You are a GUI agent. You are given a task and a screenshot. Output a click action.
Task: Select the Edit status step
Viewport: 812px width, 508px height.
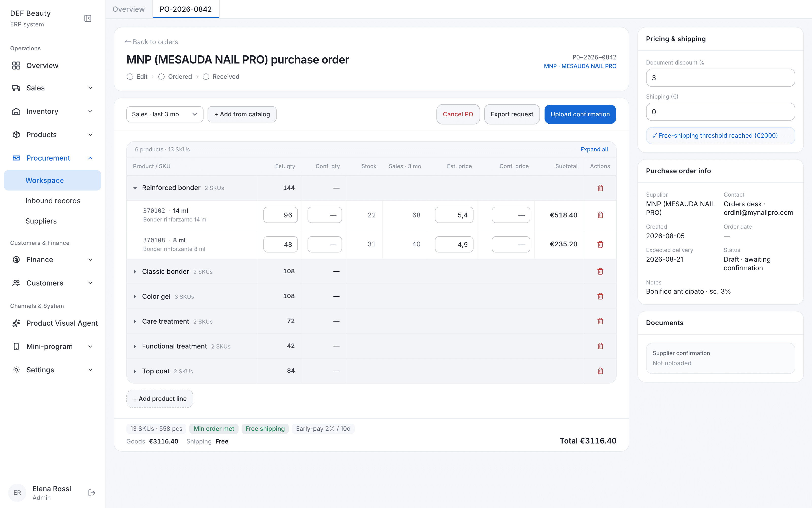click(137, 77)
